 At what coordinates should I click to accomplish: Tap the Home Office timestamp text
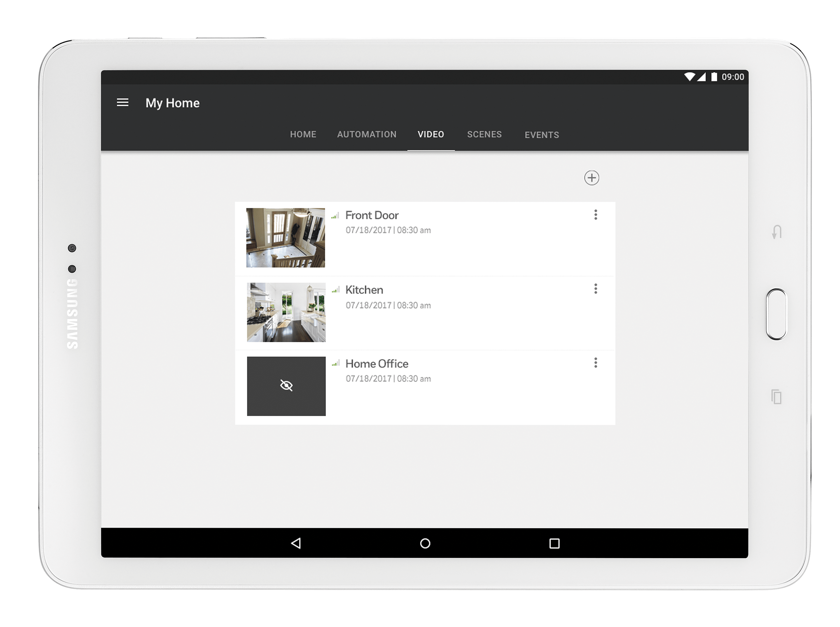click(388, 378)
